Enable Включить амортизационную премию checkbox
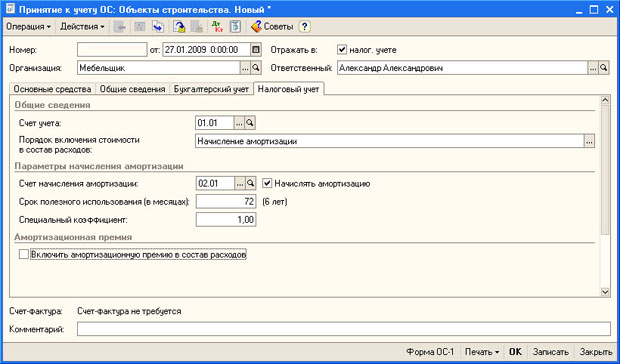620x364 pixels. (x=24, y=255)
